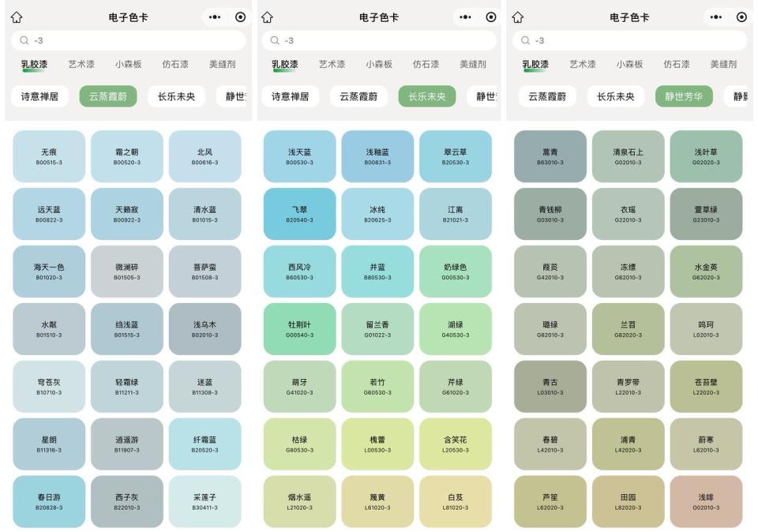This screenshot has width=758, height=532.
Task: Focus the search field on the right screen
Action: tap(629, 40)
